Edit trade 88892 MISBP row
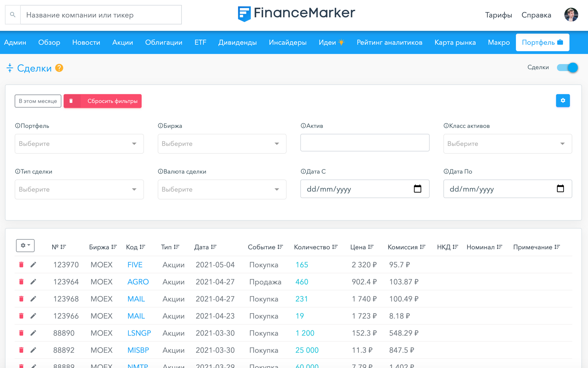Screen dimensions: 588x368 (33, 350)
